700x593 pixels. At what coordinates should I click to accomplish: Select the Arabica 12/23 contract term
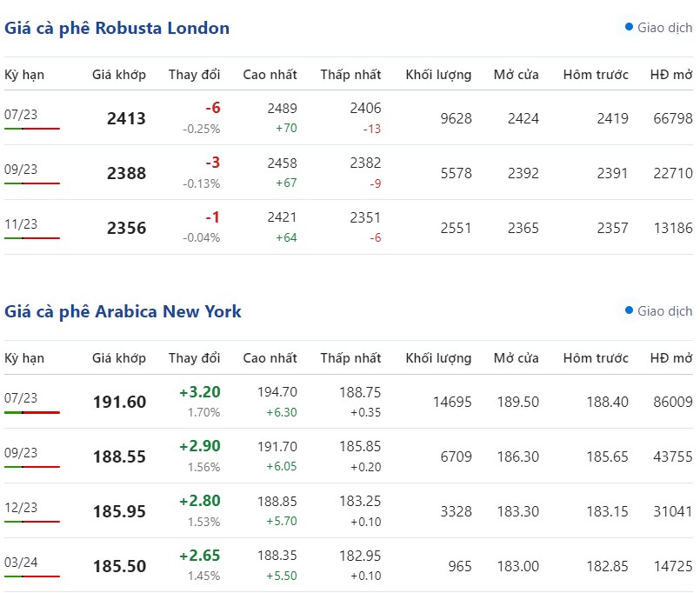pyautogui.click(x=21, y=507)
